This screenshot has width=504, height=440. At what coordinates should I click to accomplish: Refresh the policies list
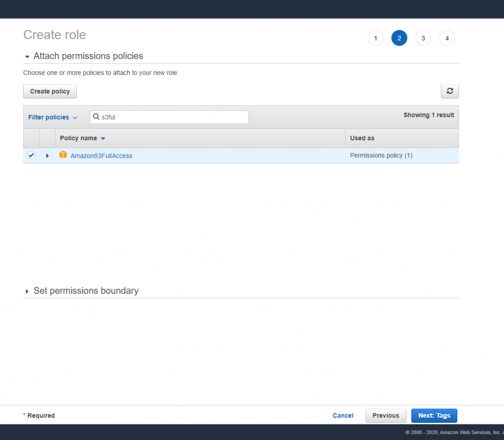coord(449,91)
